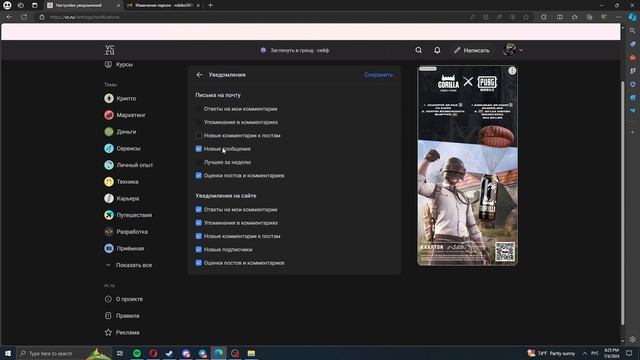Add page to favorites star icon
Image resolution: width=640 pixels, height=360 pixels.
click(526, 17)
